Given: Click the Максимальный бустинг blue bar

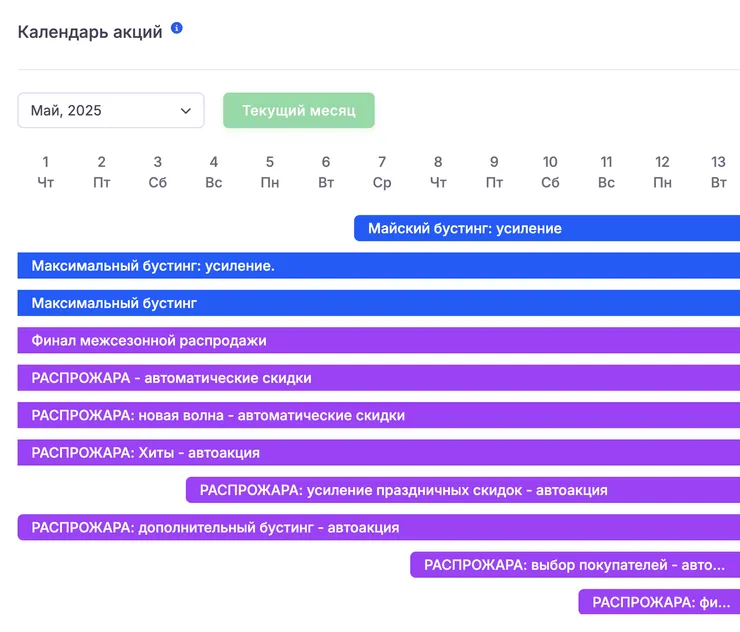Looking at the screenshot, I should 379,303.
